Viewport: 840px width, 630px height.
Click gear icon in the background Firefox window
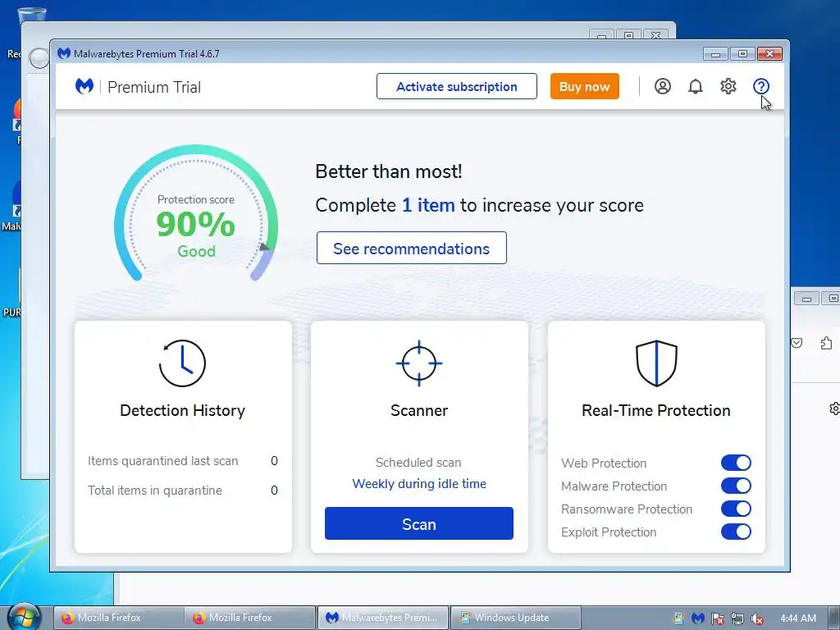click(x=834, y=409)
